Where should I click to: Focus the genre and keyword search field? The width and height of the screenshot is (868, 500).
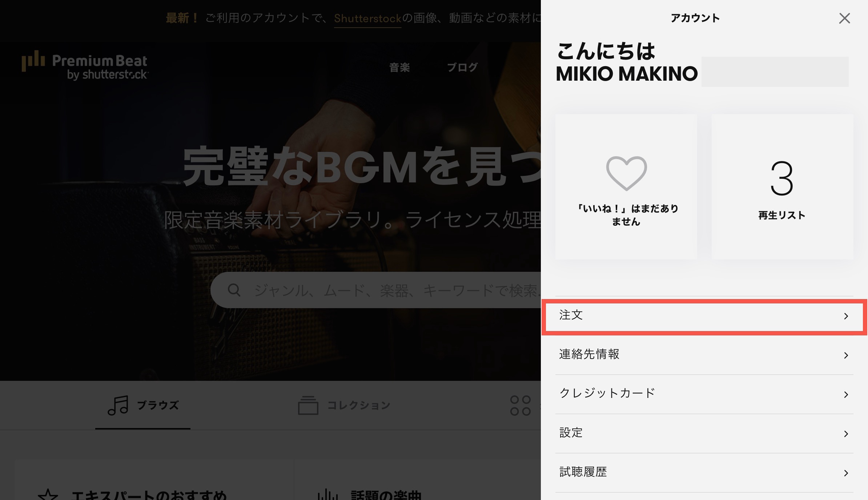[375, 290]
